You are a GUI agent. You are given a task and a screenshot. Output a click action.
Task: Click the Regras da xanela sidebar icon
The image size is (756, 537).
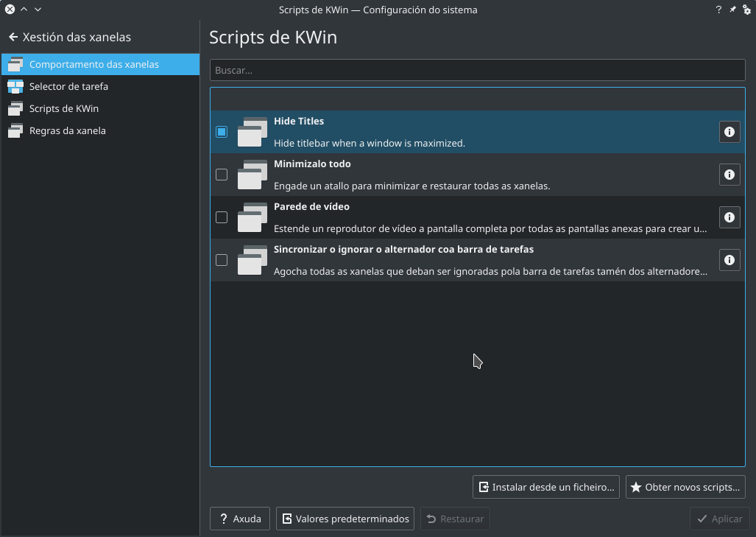[x=15, y=131]
